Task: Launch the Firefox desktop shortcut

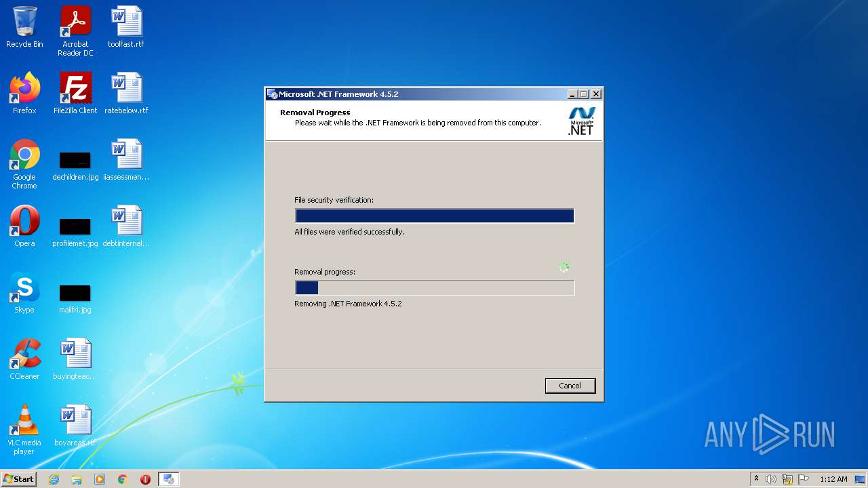Action: pyautogui.click(x=24, y=93)
